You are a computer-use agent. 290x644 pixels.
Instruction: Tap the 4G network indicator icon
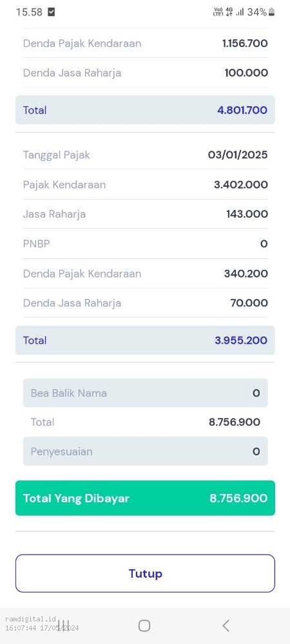[x=229, y=12]
